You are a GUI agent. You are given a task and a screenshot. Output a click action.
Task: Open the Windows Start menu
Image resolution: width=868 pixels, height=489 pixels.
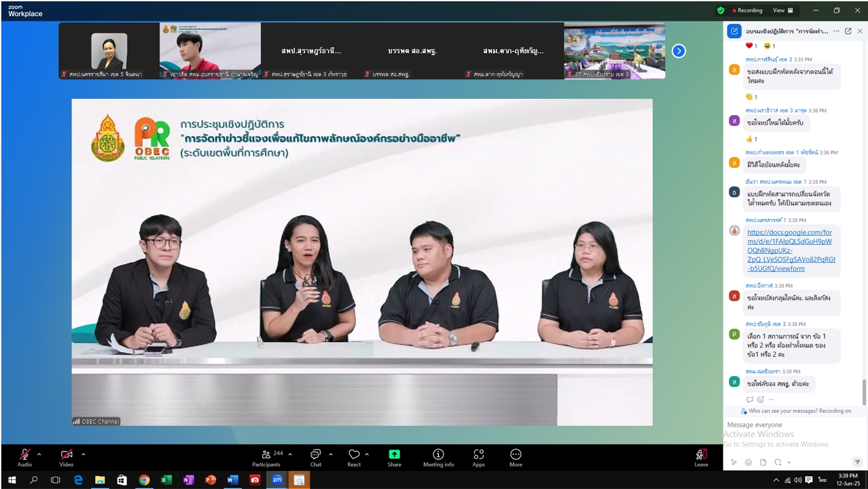point(11,480)
